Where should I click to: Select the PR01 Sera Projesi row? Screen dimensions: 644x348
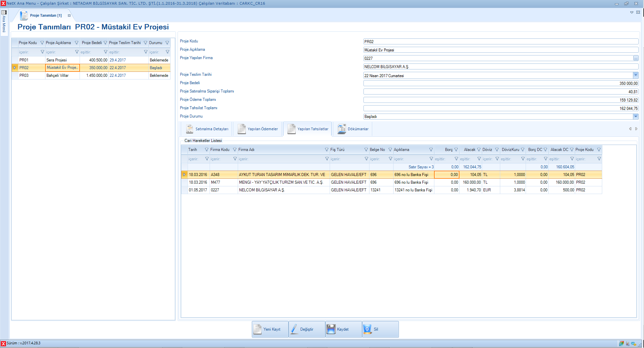click(57, 60)
